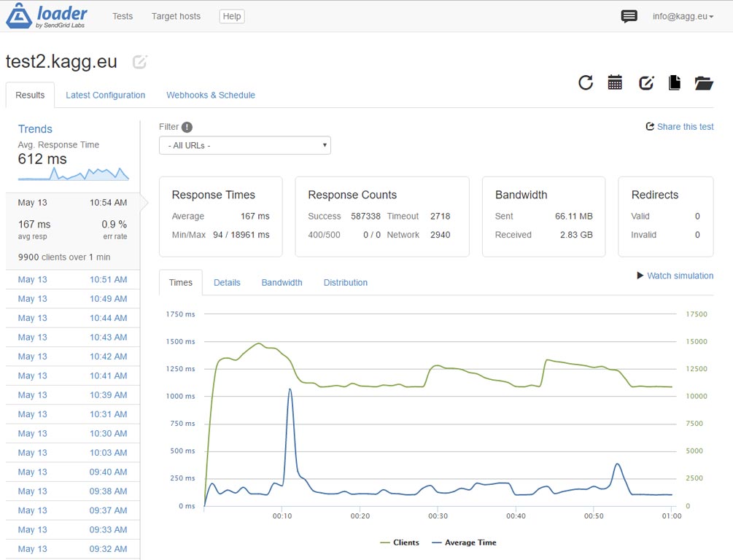Click the Filter info icon
The height and width of the screenshot is (560, 733).
(x=187, y=127)
